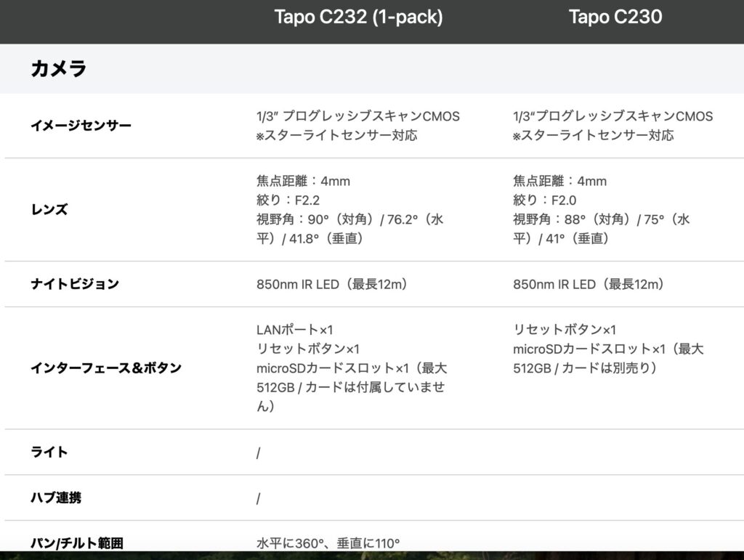Click "リセットボタン×1" in the Tapo C232 column
The height and width of the screenshot is (560, 744).
(x=308, y=349)
